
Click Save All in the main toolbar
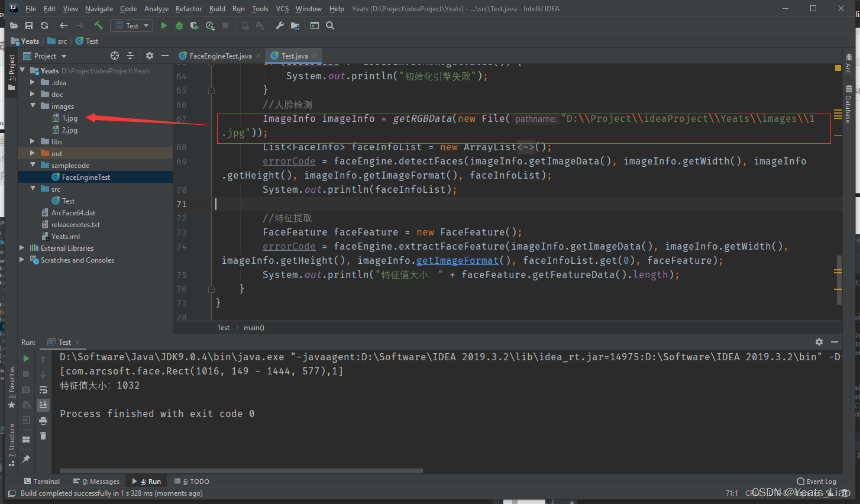[x=29, y=25]
